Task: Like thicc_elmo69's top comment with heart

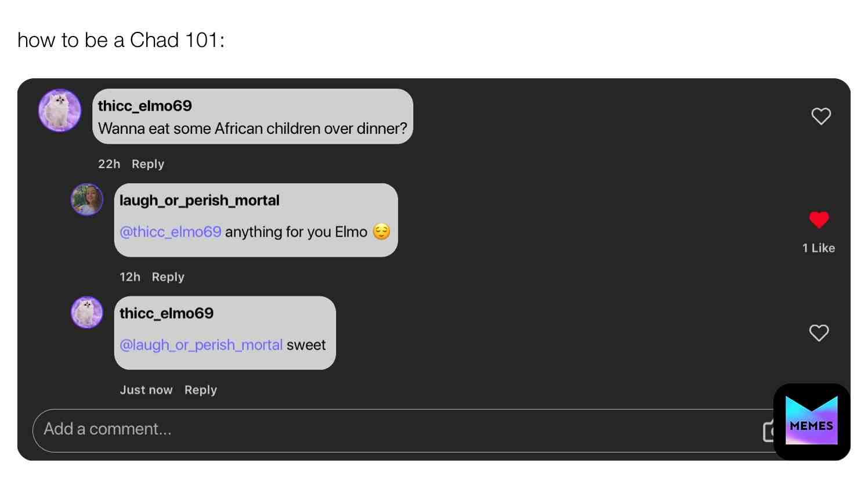Action: click(820, 116)
